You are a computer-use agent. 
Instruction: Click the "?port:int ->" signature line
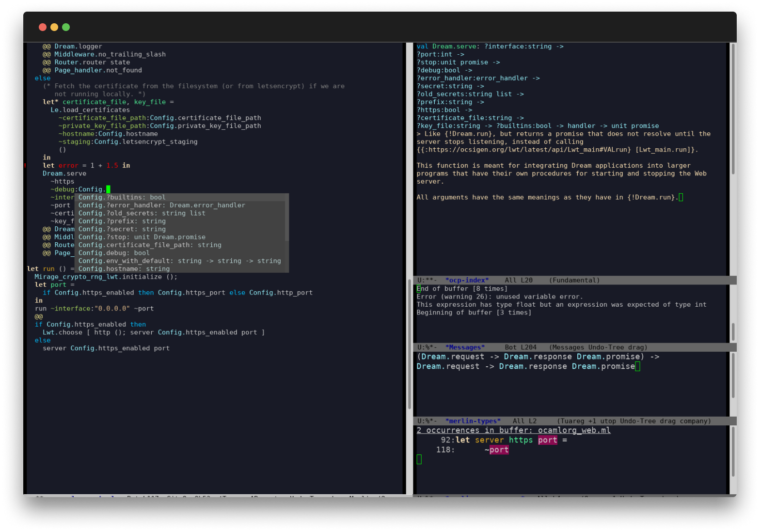click(x=441, y=54)
